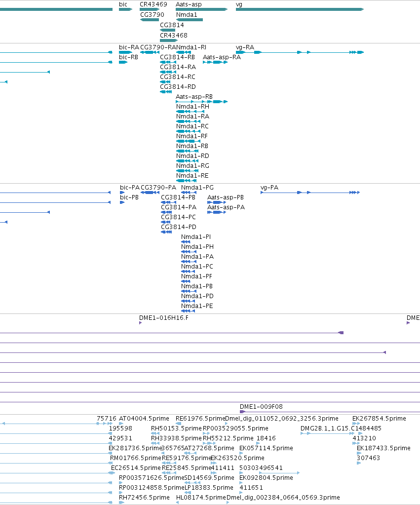Select the RH33938.5prime EST label
This screenshot has width=420, height=505.
176,438
